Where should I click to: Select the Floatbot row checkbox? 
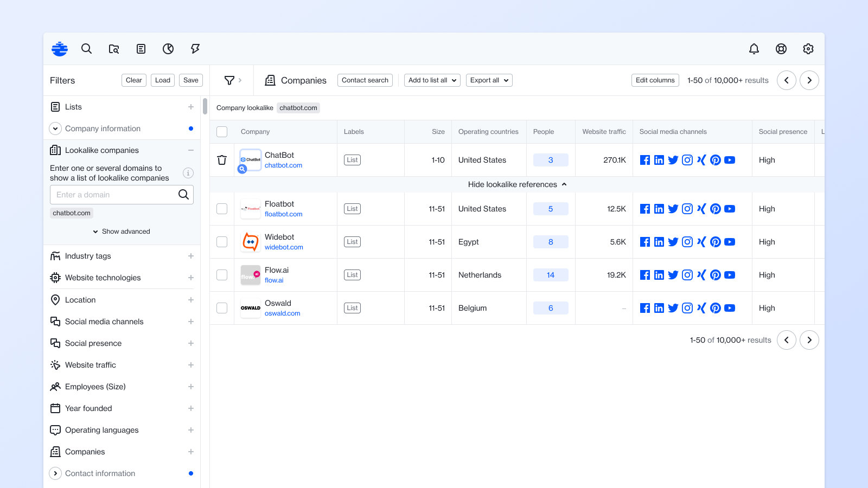(222, 209)
